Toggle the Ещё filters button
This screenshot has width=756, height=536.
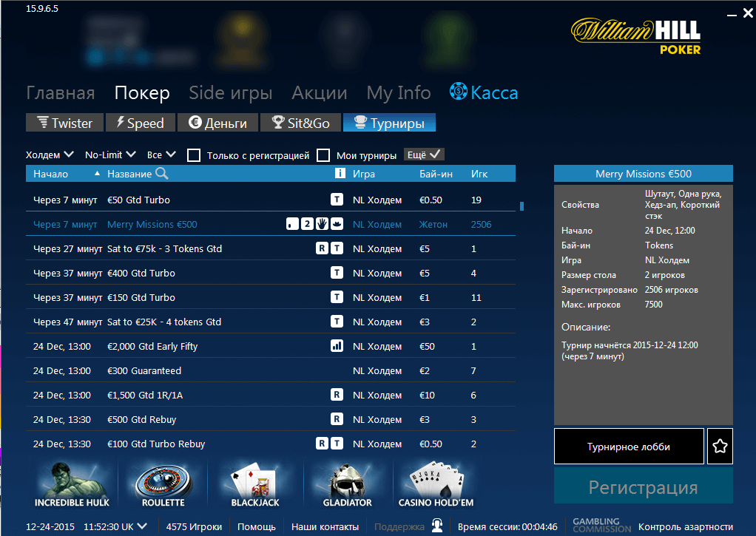[424, 155]
